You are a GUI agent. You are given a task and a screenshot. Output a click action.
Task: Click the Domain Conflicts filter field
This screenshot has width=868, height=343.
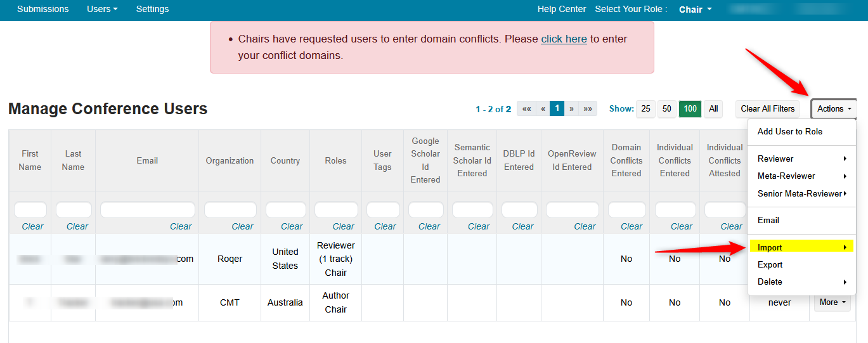click(627, 210)
